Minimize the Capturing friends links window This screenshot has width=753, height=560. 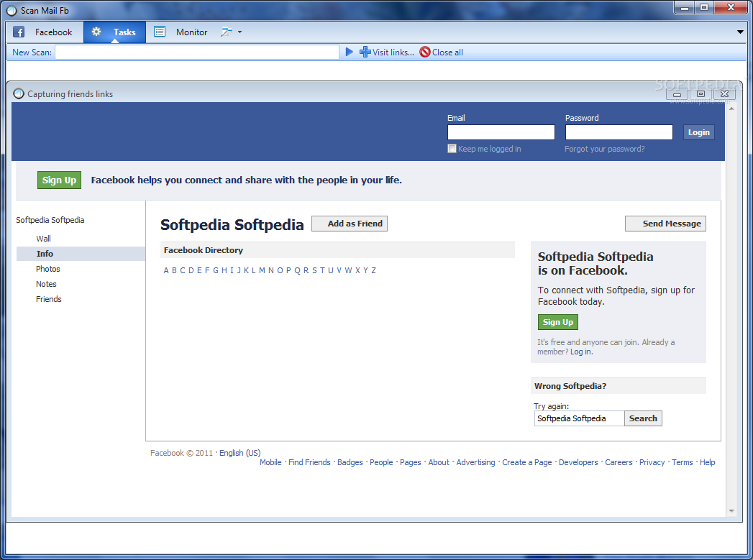[677, 94]
